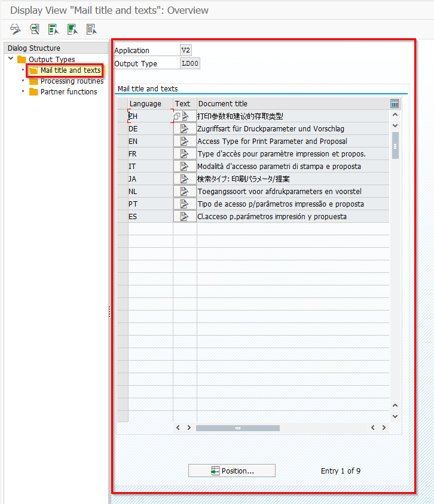The image size is (434, 504).
Task: Select Mail title and texts tree node
Action: (x=71, y=70)
